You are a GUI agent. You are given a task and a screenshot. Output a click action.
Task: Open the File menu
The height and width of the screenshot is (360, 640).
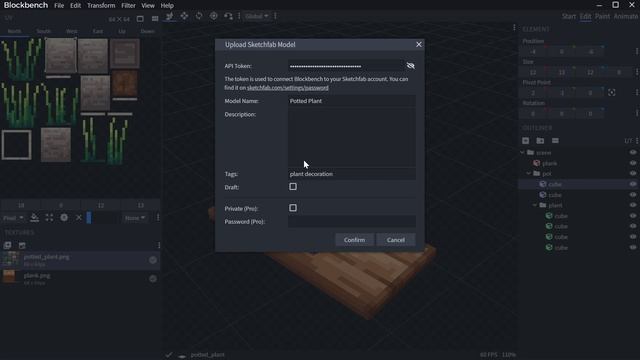click(59, 6)
